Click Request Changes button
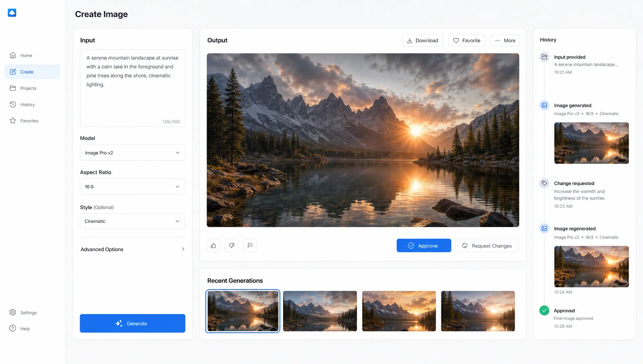The height and width of the screenshot is (364, 643). (487, 246)
